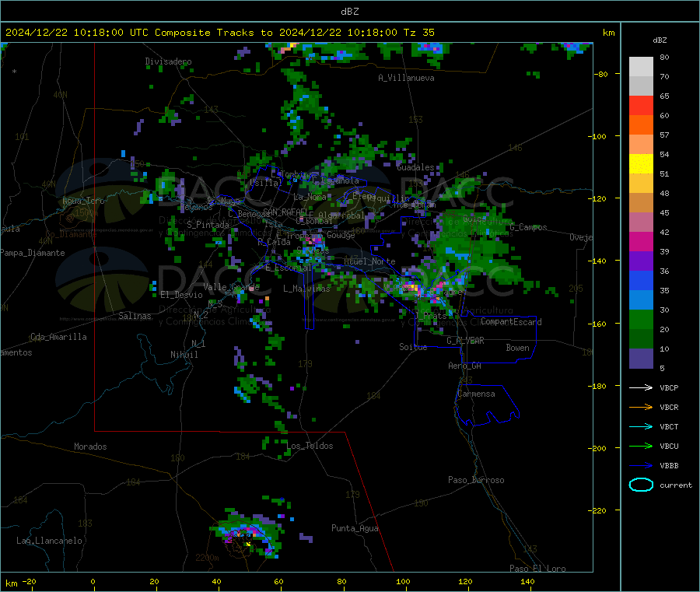Click the 140 km horizontal axis tick
This screenshot has height=592, width=700.
pyautogui.click(x=527, y=581)
